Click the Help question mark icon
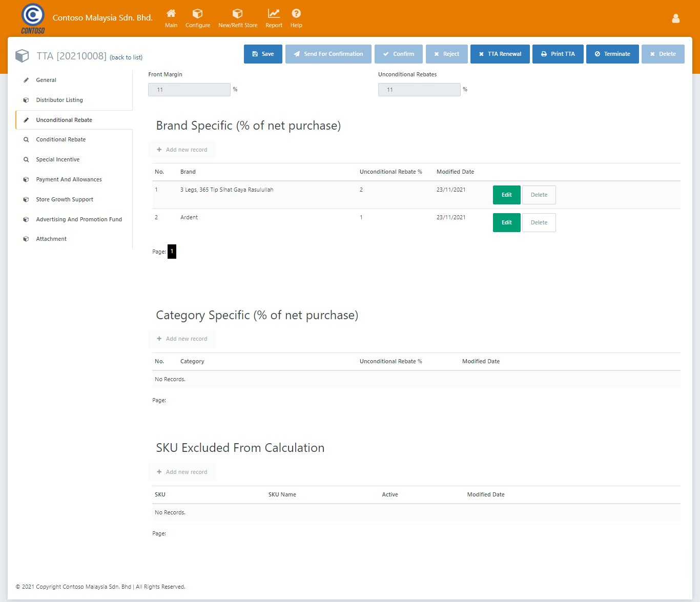Image resolution: width=700 pixels, height=602 pixels. [x=296, y=14]
